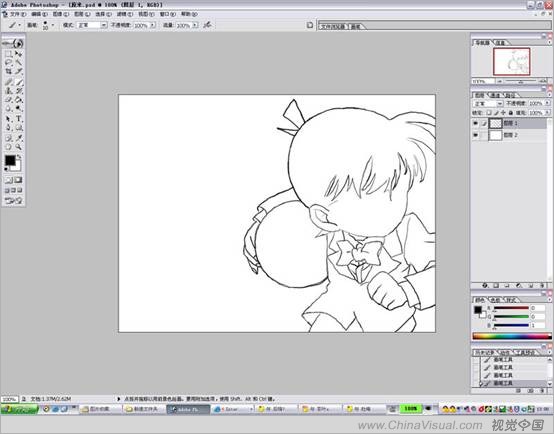Select the Slice tool
Image resolution: width=554 pixels, height=434 pixels.
[x=19, y=71]
